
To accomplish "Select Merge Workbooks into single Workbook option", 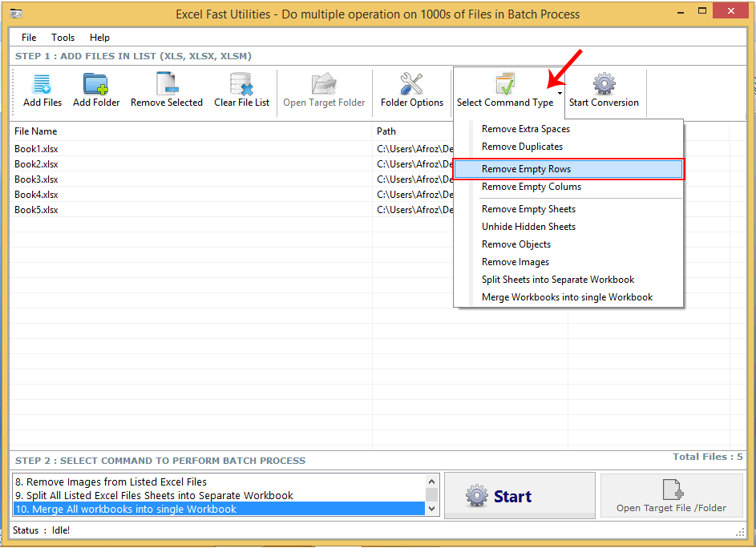I will point(567,296).
